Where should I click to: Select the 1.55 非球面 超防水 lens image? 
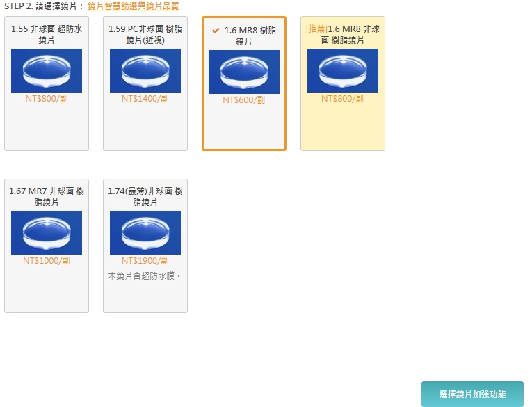tap(47, 70)
